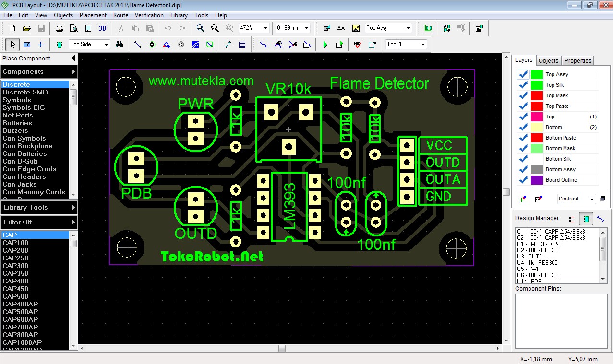Toggle the Bottom Silk layer checkbox
The width and height of the screenshot is (613, 364).
point(523,158)
